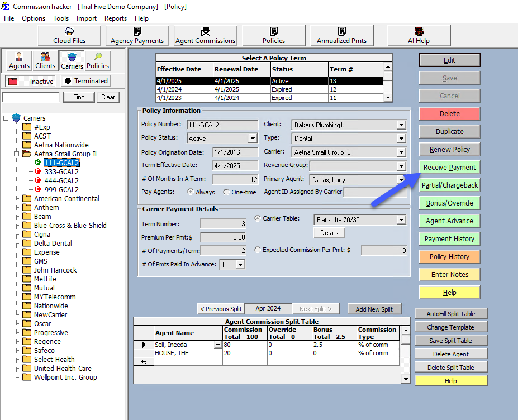This screenshot has height=420, width=518.
Task: Choose Expected Commission Per Pmt option
Action: click(258, 250)
